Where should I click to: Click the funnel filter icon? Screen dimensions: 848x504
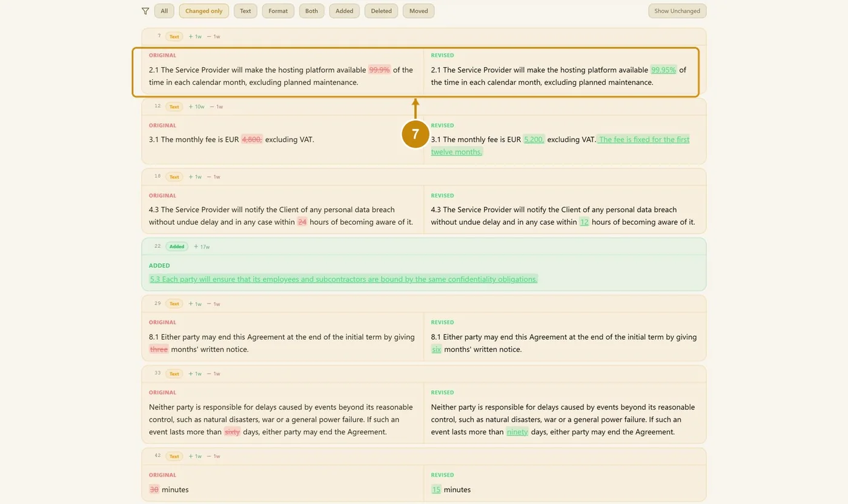click(x=145, y=11)
